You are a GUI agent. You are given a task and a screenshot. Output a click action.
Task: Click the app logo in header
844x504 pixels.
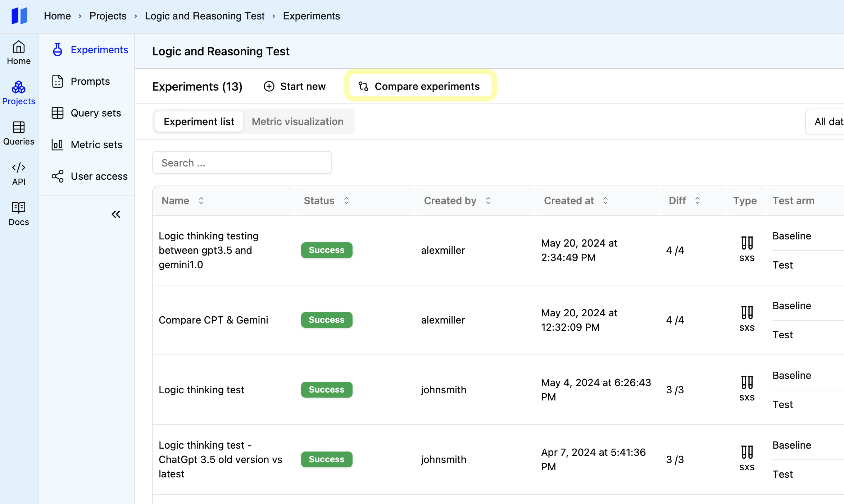[x=19, y=16]
